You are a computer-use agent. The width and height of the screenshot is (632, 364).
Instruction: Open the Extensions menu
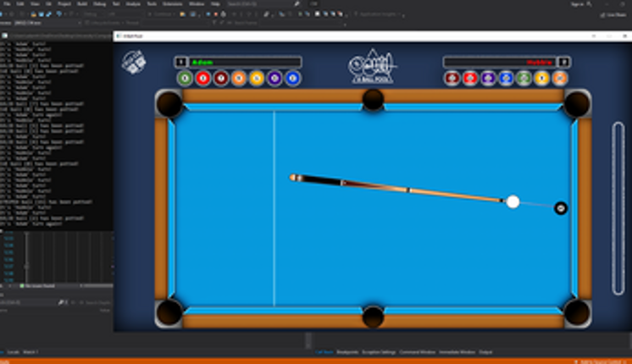pos(173,3)
